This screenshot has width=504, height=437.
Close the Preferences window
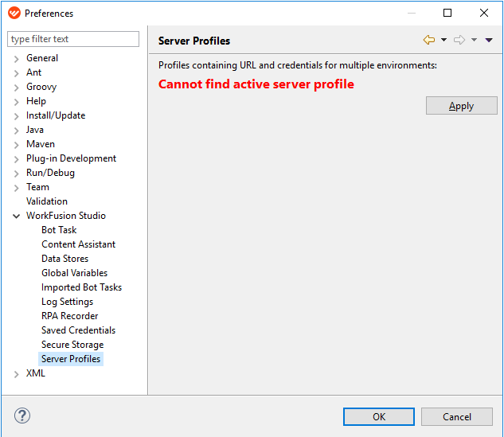[484, 13]
